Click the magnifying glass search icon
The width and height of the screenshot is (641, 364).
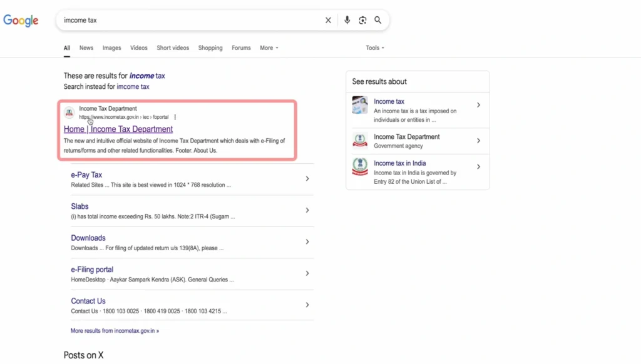pyautogui.click(x=378, y=20)
